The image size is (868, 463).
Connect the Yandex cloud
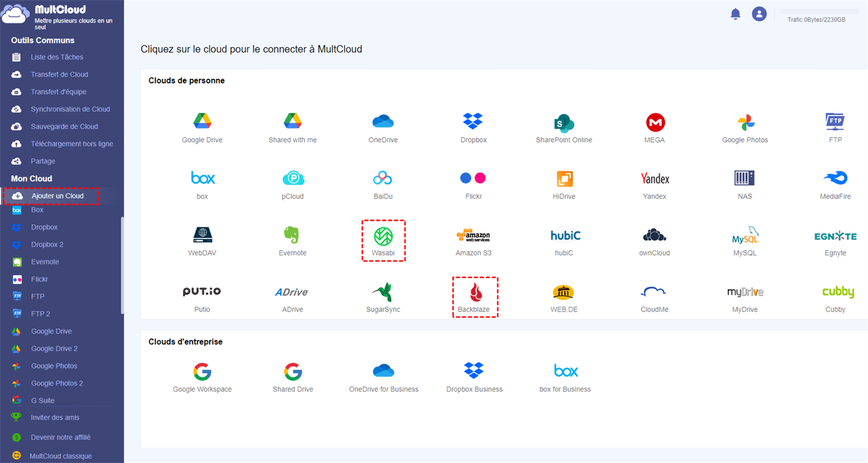tap(655, 184)
